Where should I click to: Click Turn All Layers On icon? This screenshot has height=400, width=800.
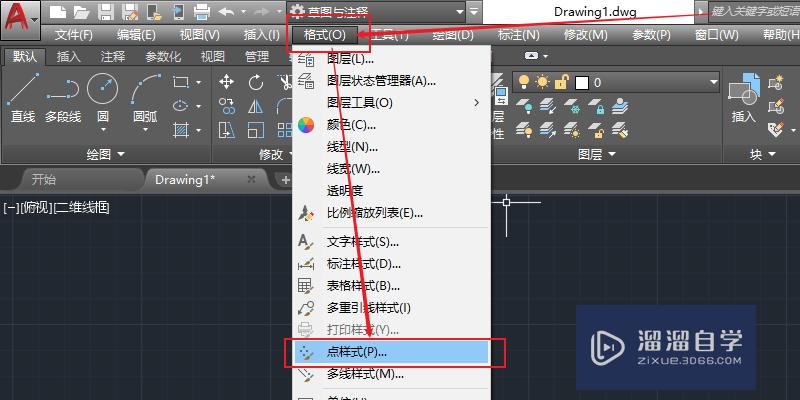[523, 130]
